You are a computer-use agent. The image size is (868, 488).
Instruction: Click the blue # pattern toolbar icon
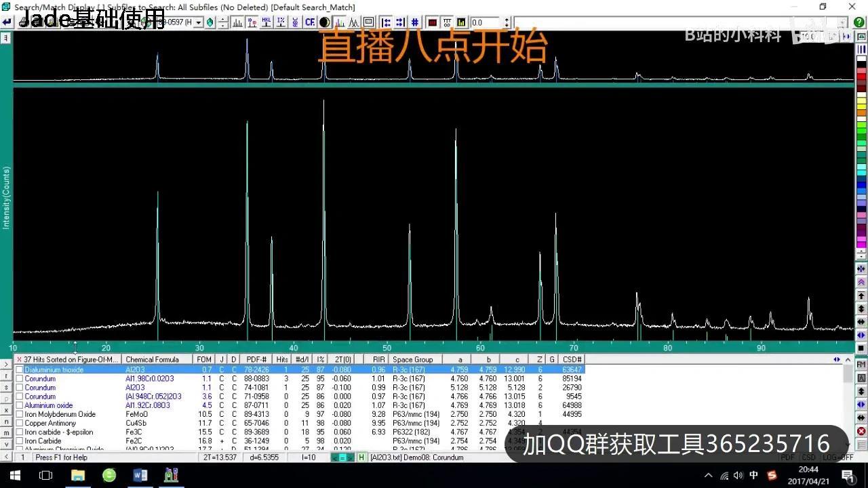[x=414, y=22]
